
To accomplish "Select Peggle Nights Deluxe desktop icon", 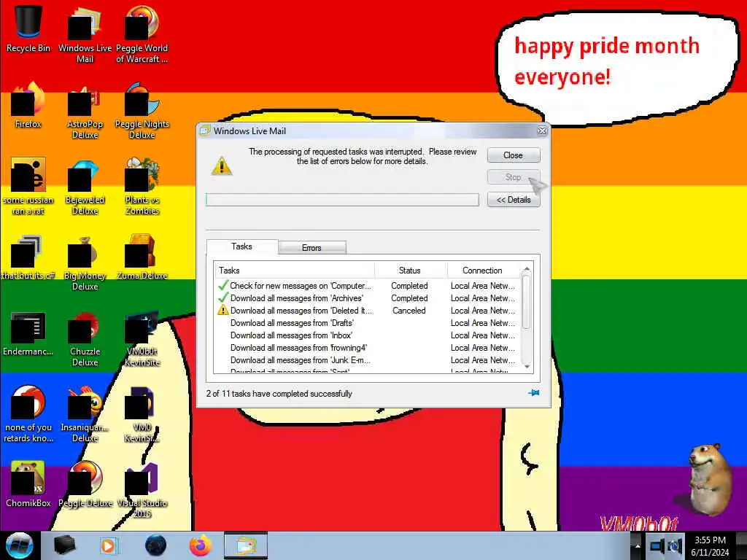I will point(142,109).
